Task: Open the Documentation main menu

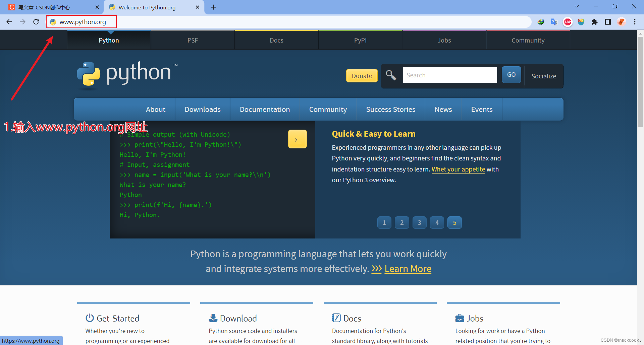Action: click(x=265, y=110)
